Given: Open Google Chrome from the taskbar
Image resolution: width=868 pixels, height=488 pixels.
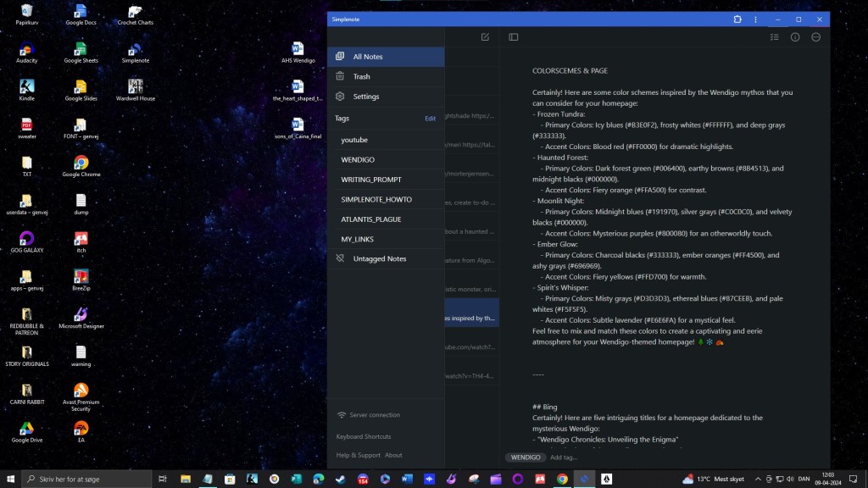Looking at the screenshot, I should tap(562, 479).
